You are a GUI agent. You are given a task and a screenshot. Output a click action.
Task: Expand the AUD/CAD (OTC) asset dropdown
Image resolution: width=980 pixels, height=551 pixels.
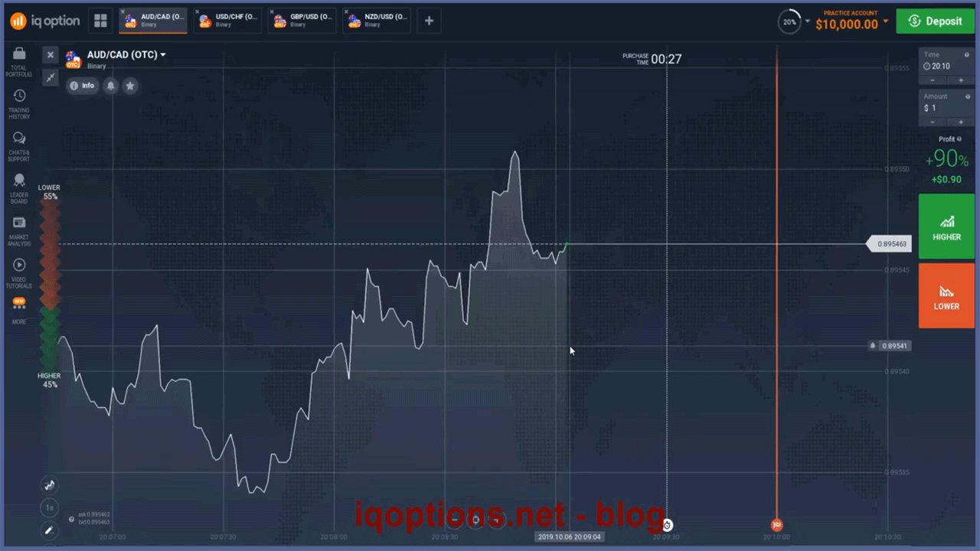click(x=163, y=55)
